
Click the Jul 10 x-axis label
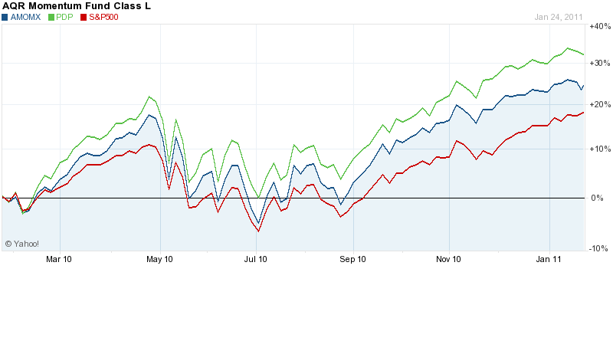(x=256, y=260)
